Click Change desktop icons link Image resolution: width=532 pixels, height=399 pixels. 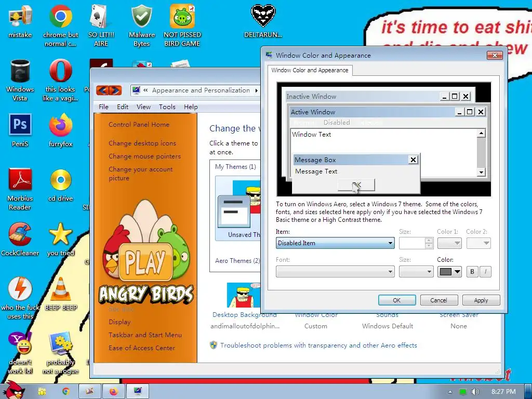pyautogui.click(x=142, y=143)
